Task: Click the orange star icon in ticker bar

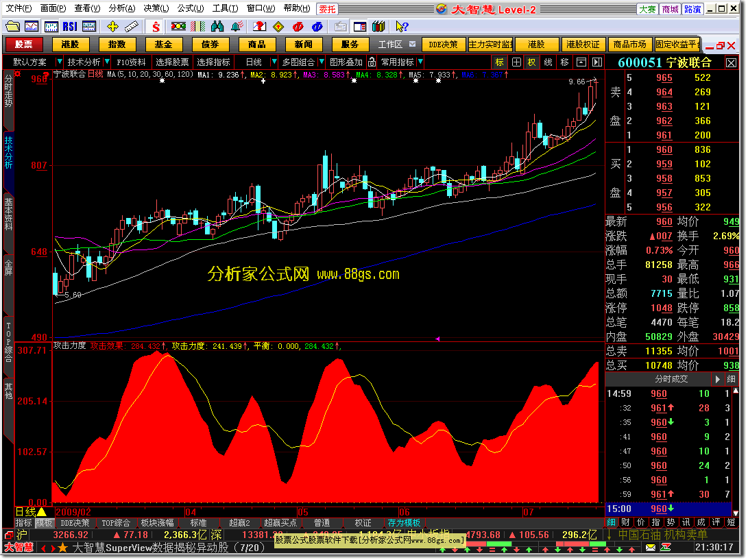Action: [x=62, y=548]
